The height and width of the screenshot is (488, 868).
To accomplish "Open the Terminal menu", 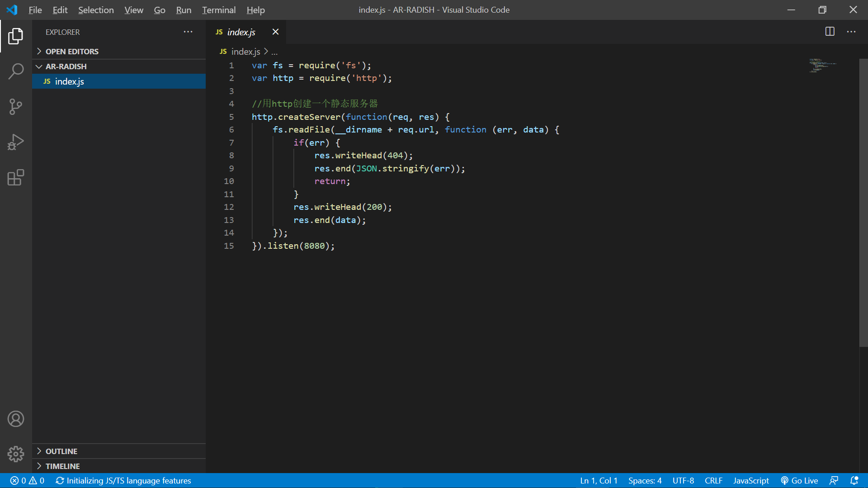I will (x=218, y=9).
